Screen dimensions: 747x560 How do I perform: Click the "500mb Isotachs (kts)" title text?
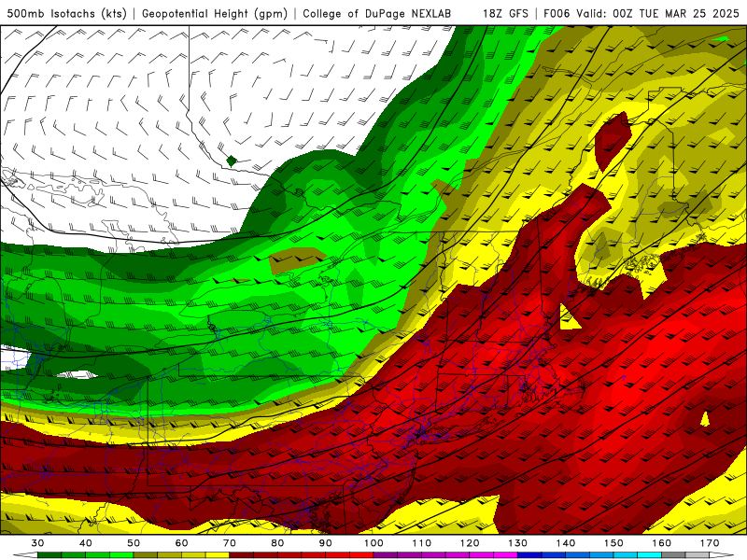click(x=66, y=14)
